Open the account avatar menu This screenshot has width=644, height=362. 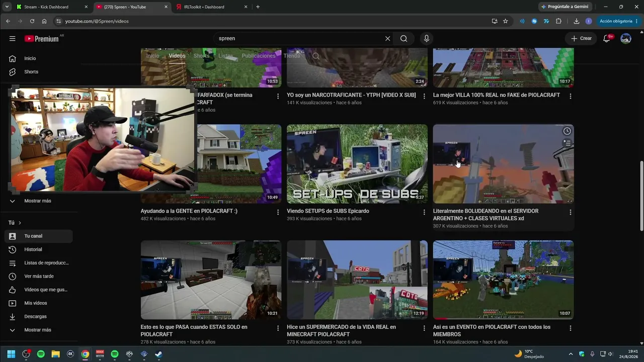(x=626, y=39)
